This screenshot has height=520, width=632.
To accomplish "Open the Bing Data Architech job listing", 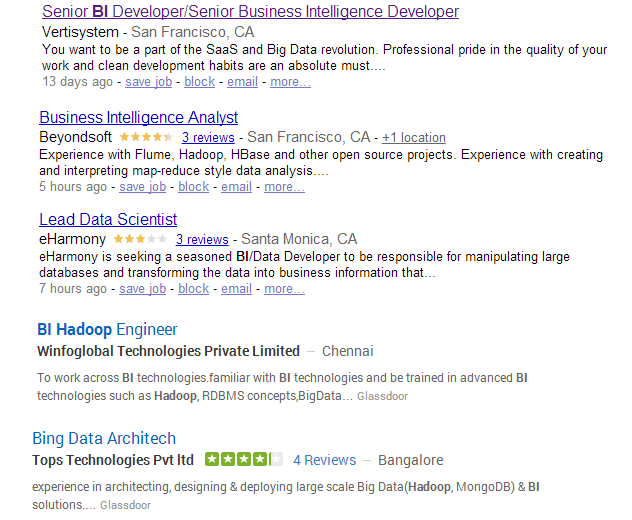I will [x=104, y=438].
